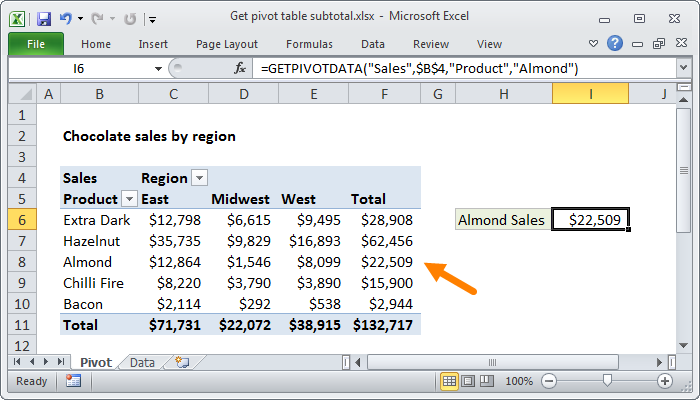Select the Almond Total cell $22,509 in the pivot table
The height and width of the screenshot is (400, 700).
click(385, 262)
